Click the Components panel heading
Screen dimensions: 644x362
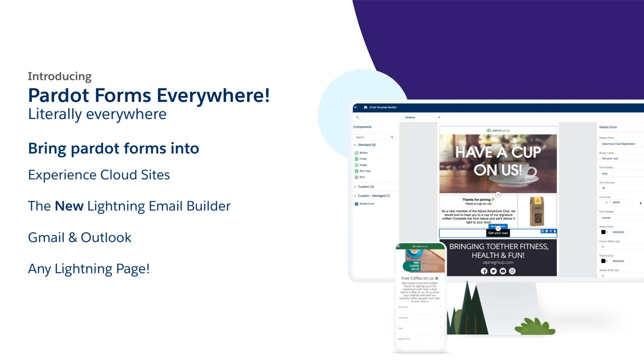point(362,127)
